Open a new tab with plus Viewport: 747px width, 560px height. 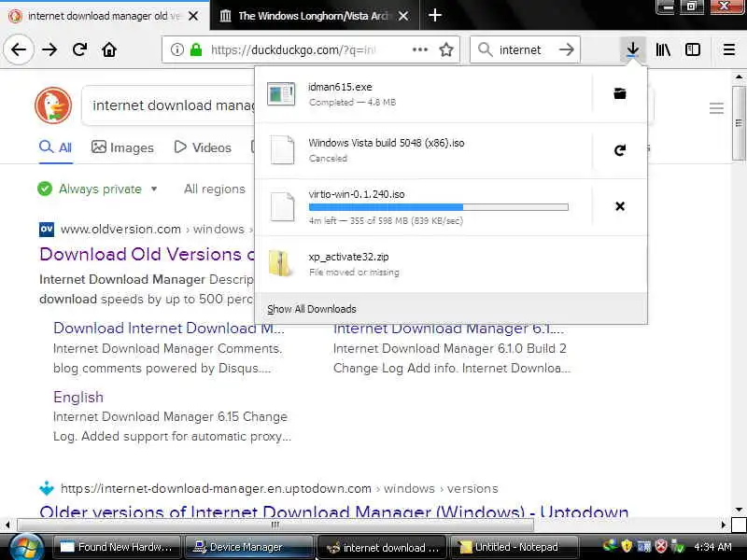[x=434, y=15]
